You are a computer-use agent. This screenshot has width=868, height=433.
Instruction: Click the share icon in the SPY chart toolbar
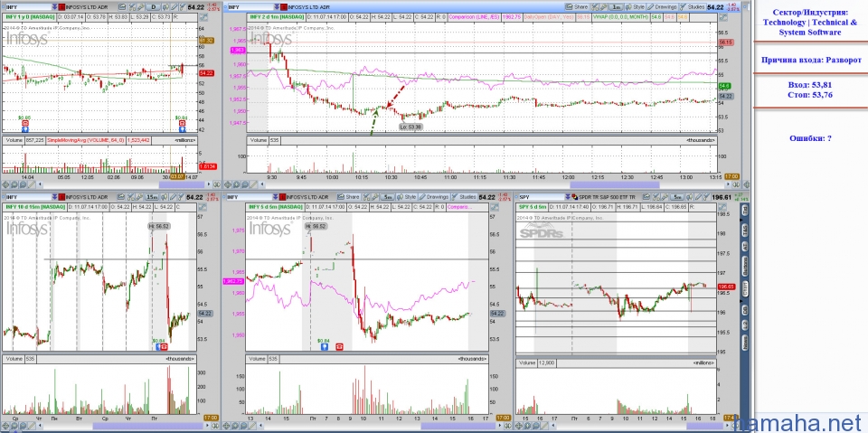pos(646,196)
